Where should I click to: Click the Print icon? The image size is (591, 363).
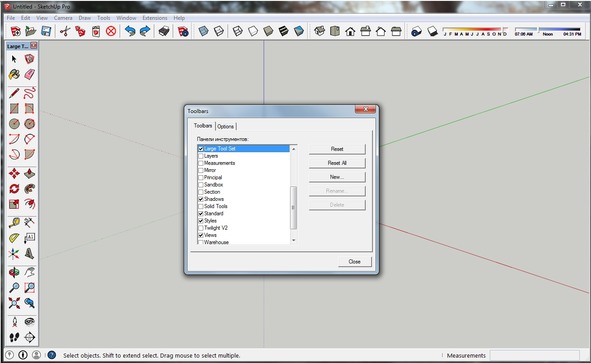point(164,31)
